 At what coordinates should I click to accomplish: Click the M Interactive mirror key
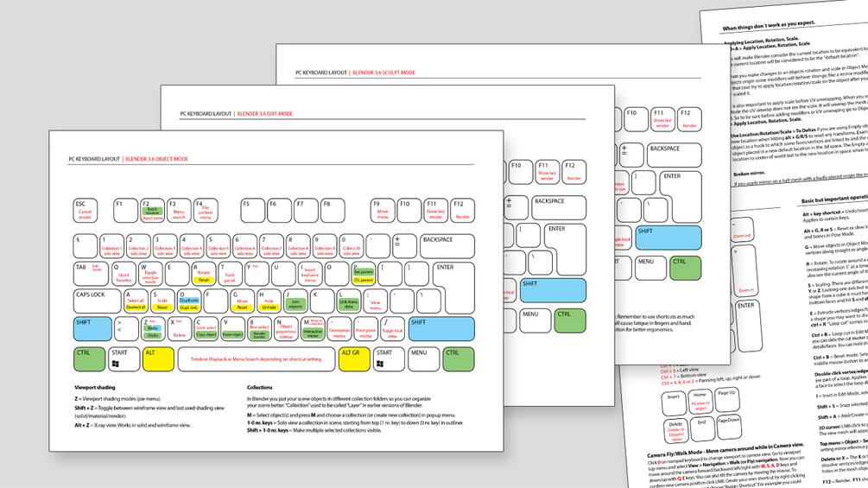tap(312, 329)
